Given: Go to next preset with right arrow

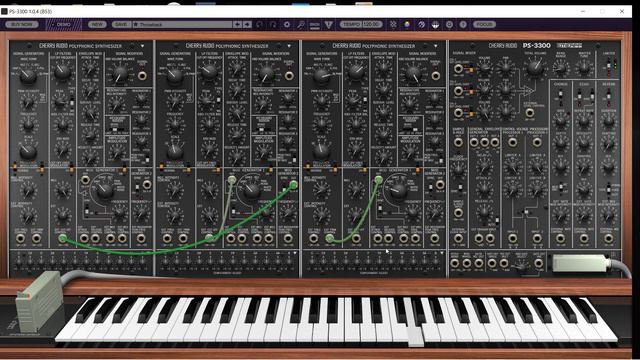Looking at the screenshot, I should 247,24.
